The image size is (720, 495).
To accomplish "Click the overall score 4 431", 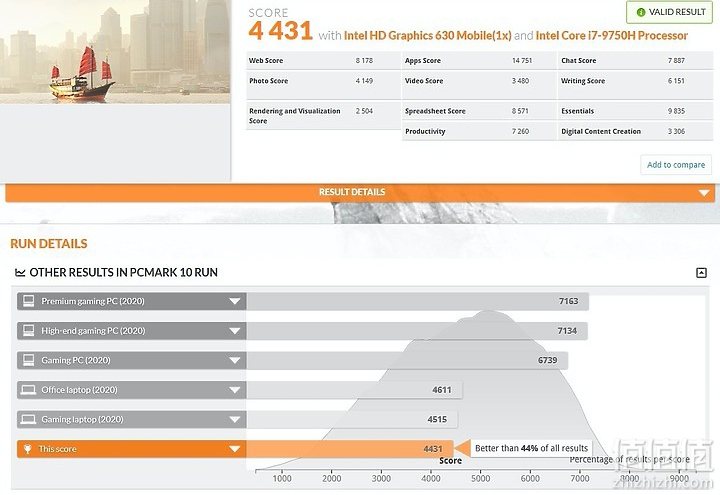I will point(281,31).
